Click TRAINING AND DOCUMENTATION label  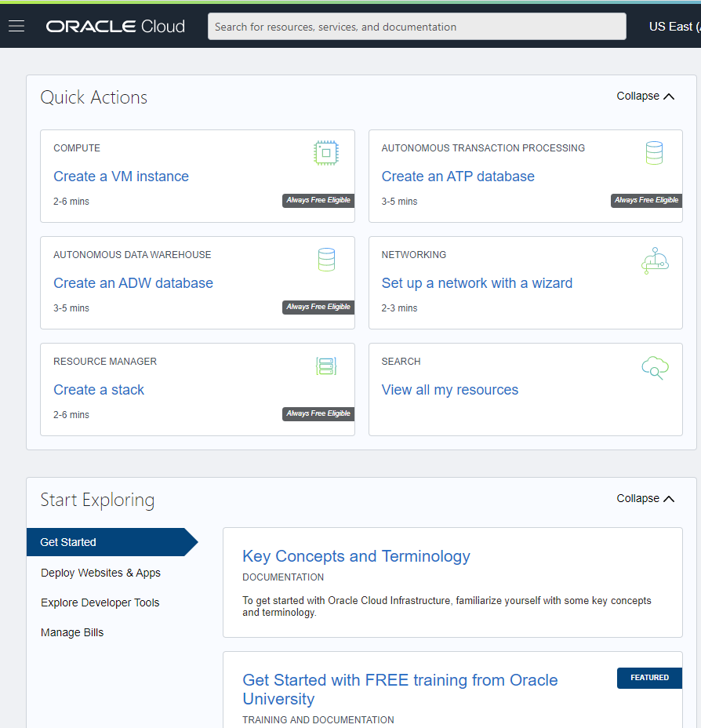[x=318, y=719]
